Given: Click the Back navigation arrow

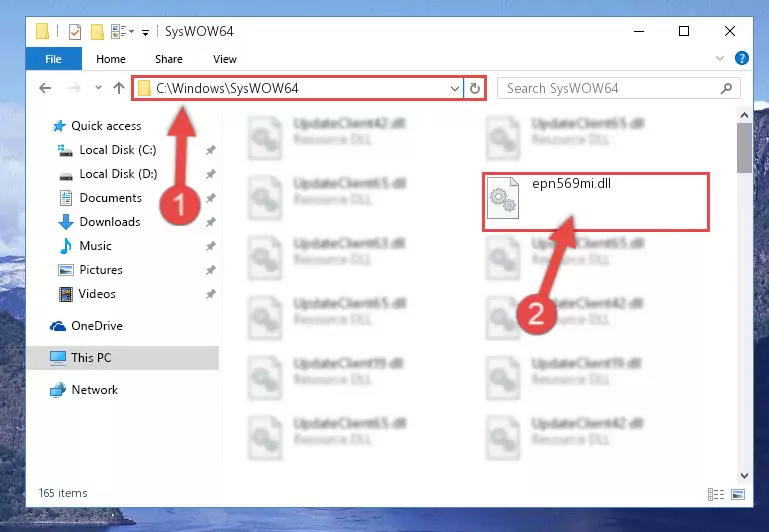Looking at the screenshot, I should [x=45, y=88].
